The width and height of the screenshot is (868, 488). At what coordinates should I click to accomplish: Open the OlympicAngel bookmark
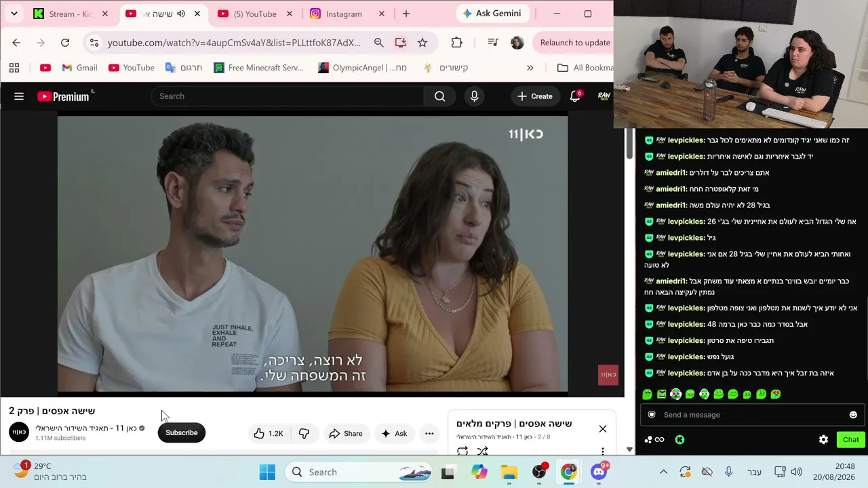[x=362, y=68]
